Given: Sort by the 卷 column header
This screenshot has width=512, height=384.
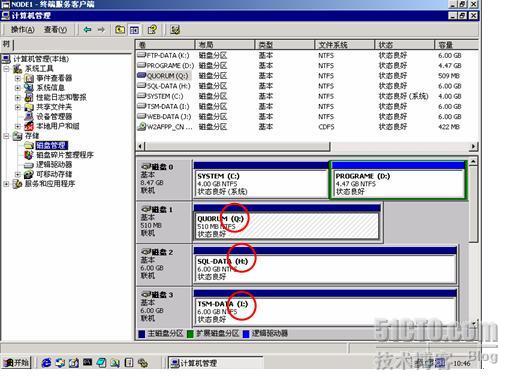Looking at the screenshot, I should click(x=165, y=45).
